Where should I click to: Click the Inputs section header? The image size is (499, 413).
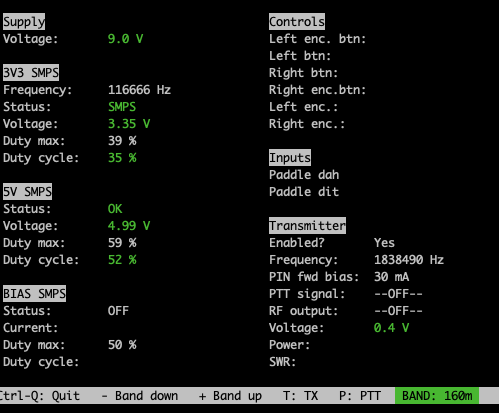290,158
